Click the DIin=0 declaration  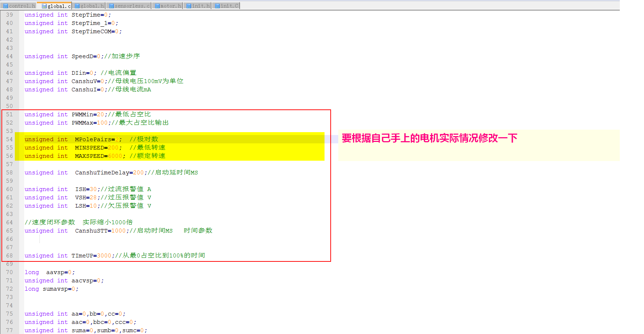click(x=80, y=73)
